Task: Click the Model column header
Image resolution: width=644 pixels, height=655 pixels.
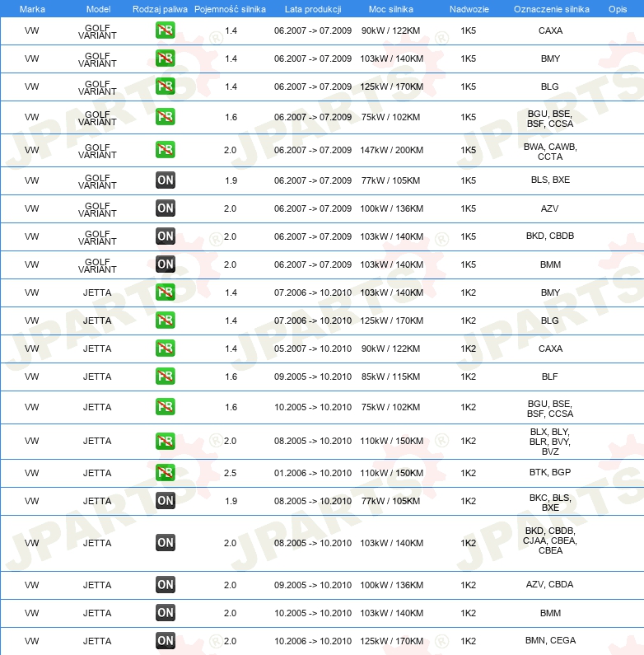Action: [98, 9]
